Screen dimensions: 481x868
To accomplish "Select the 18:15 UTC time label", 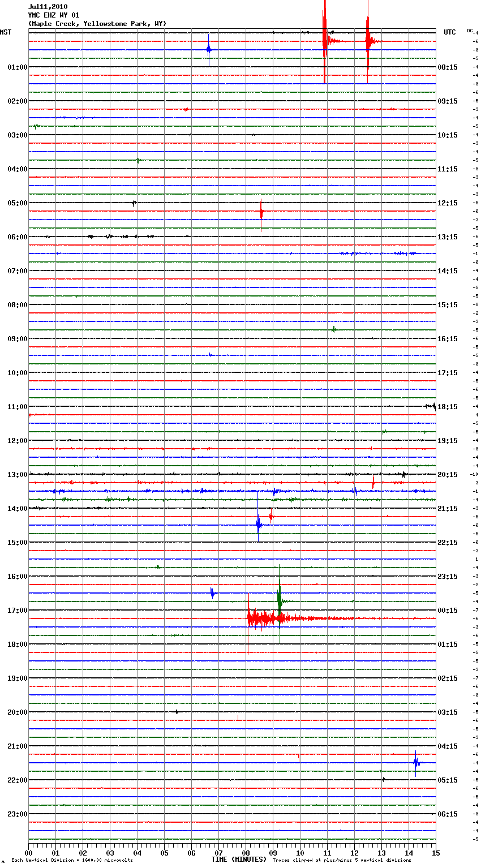I will pyautogui.click(x=448, y=406).
